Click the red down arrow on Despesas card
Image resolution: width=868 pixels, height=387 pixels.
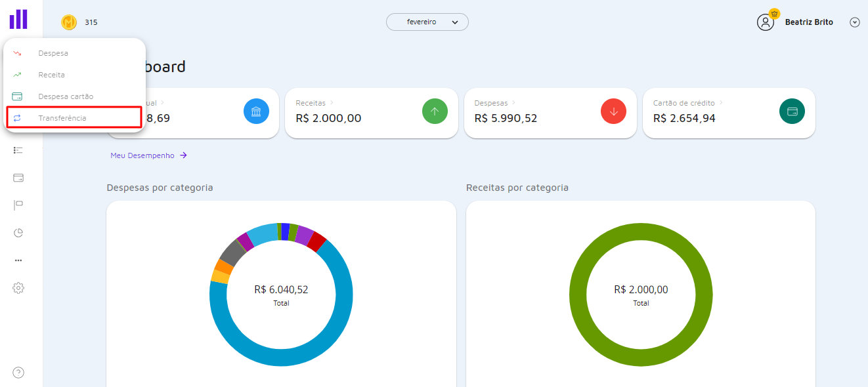click(613, 111)
